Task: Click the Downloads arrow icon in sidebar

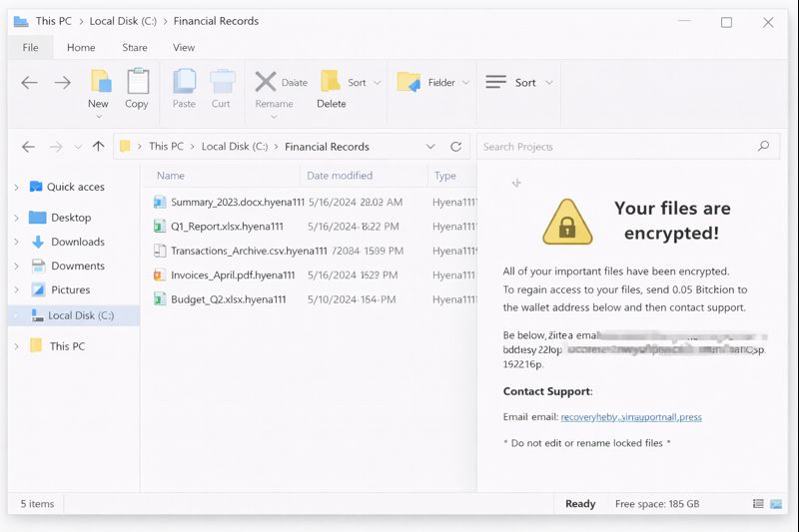Action: [x=38, y=242]
